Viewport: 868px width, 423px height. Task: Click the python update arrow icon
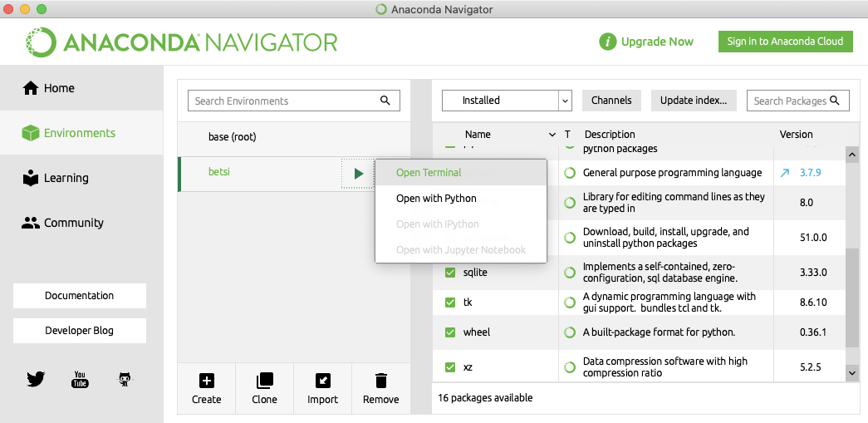784,173
